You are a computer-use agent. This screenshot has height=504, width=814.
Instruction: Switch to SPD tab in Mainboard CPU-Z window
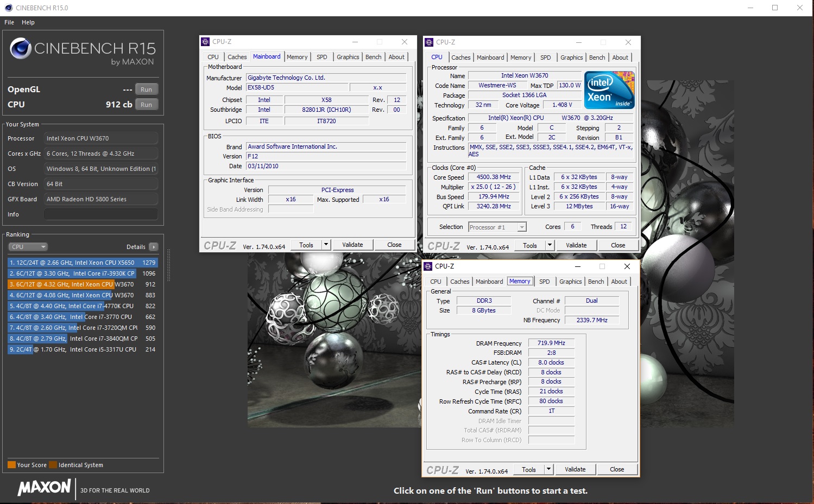click(x=322, y=57)
